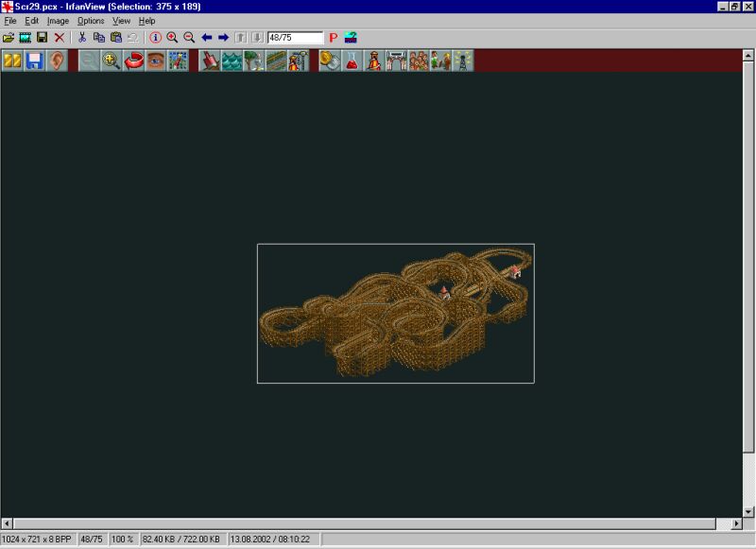Open the Options menu

pos(91,21)
